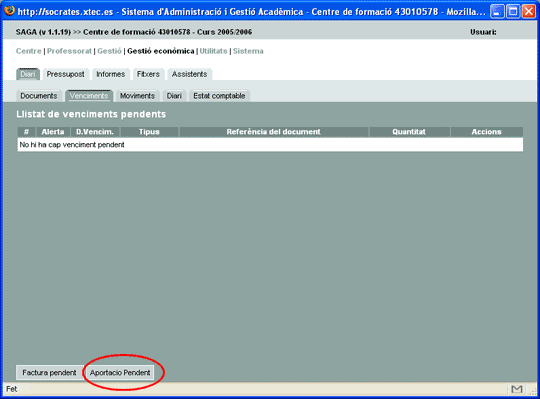Minimize the browser window
The height and width of the screenshot is (399, 540).
tap(497, 12)
